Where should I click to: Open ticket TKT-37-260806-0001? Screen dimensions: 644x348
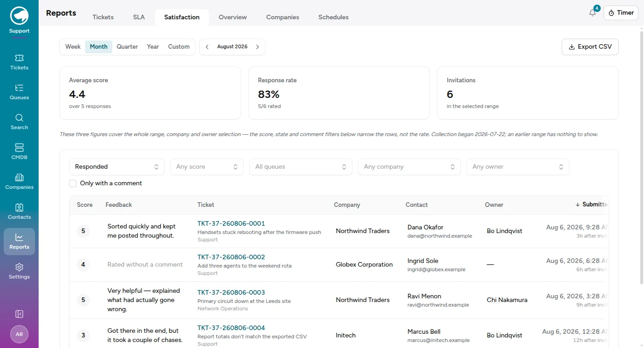(231, 223)
